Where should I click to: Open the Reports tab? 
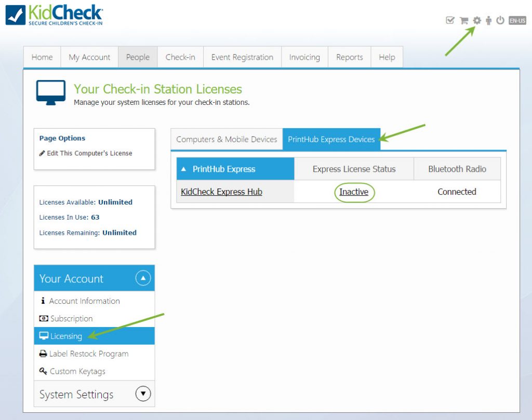tap(349, 57)
